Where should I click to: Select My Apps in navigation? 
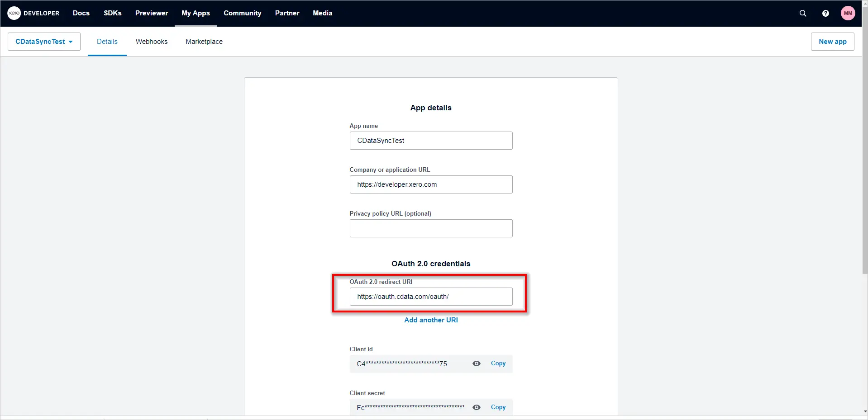pyautogui.click(x=196, y=13)
